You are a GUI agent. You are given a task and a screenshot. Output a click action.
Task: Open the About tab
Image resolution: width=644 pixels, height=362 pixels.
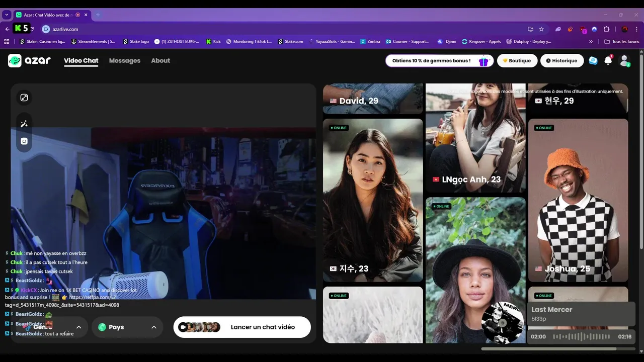point(160,60)
